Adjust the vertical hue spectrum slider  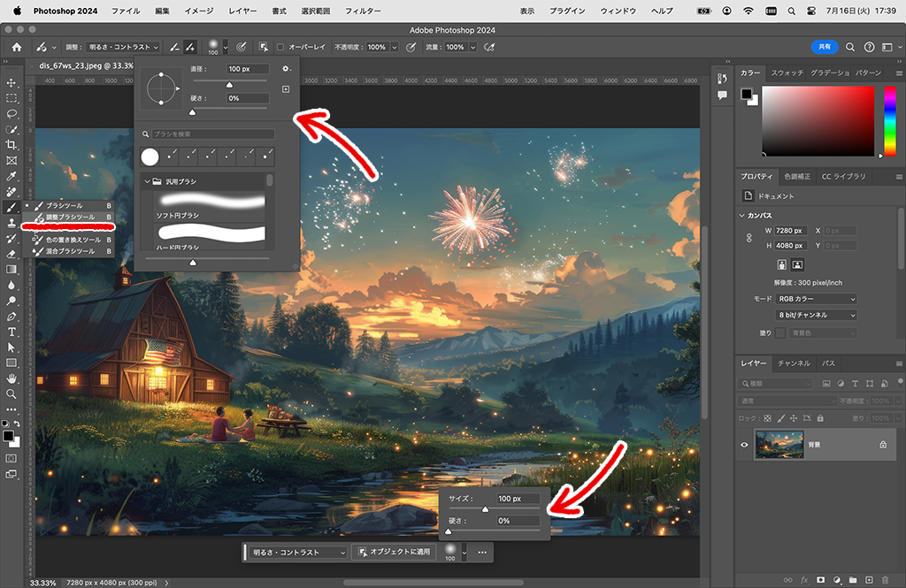pyautogui.click(x=890, y=121)
